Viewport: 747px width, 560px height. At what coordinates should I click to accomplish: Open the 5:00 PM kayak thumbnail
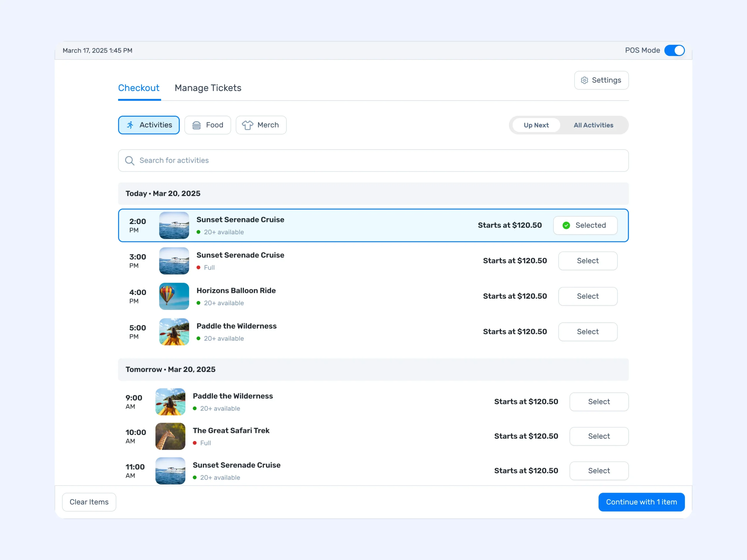tap(174, 331)
